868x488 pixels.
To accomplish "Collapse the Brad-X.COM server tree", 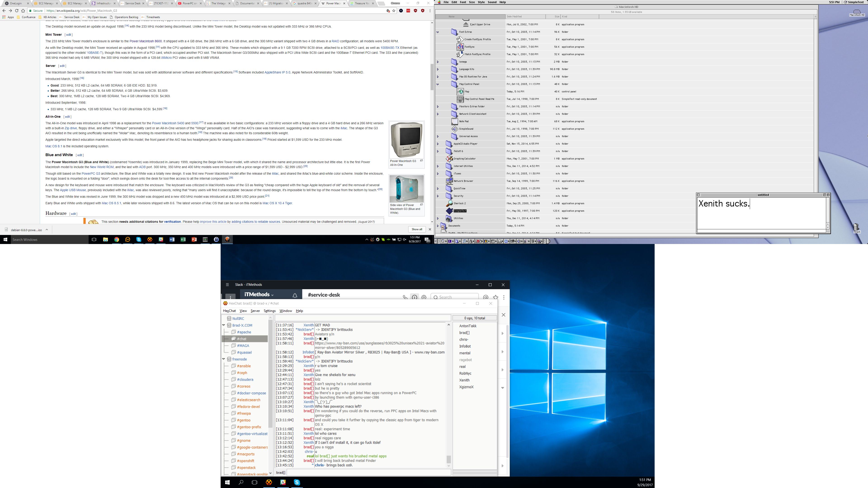I will (224, 325).
